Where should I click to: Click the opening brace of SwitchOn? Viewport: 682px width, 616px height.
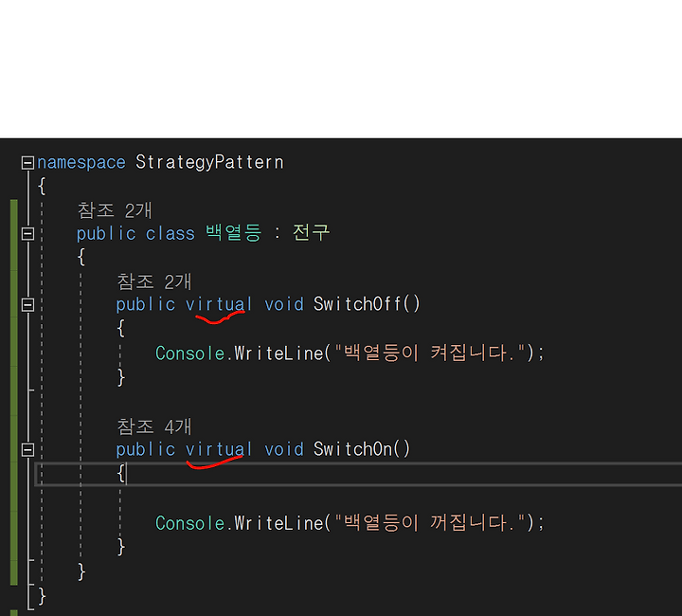pyautogui.click(x=121, y=473)
